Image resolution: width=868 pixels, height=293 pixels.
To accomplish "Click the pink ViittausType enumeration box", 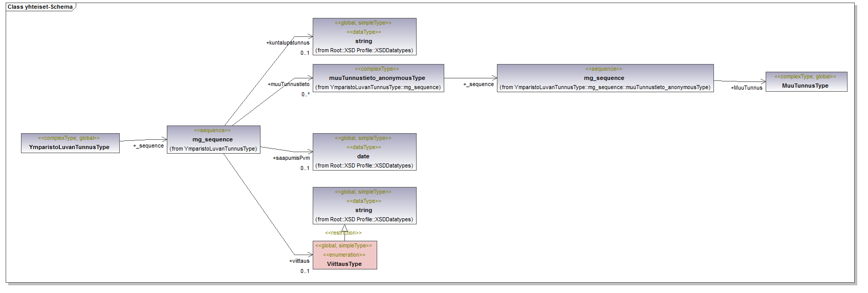I will click(x=344, y=255).
